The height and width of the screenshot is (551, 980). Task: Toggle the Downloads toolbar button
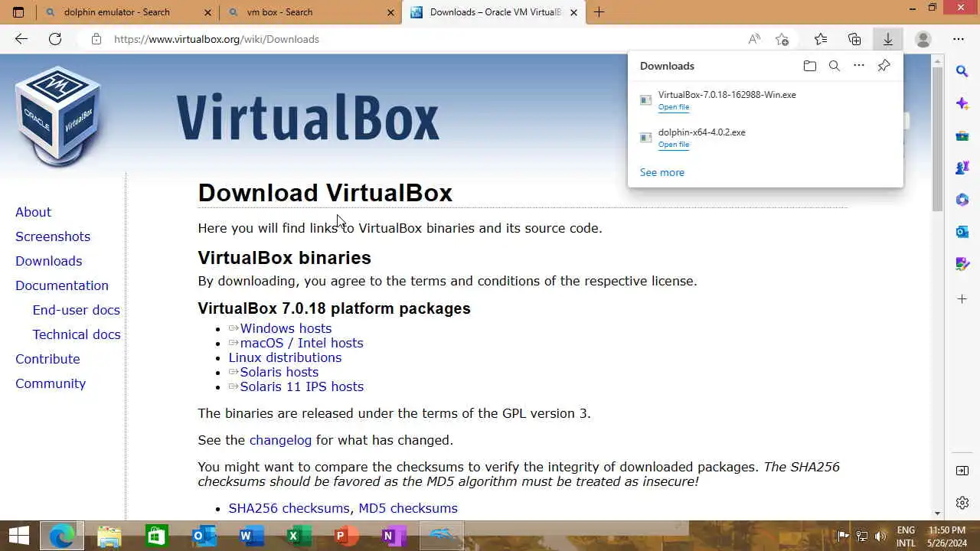(888, 39)
